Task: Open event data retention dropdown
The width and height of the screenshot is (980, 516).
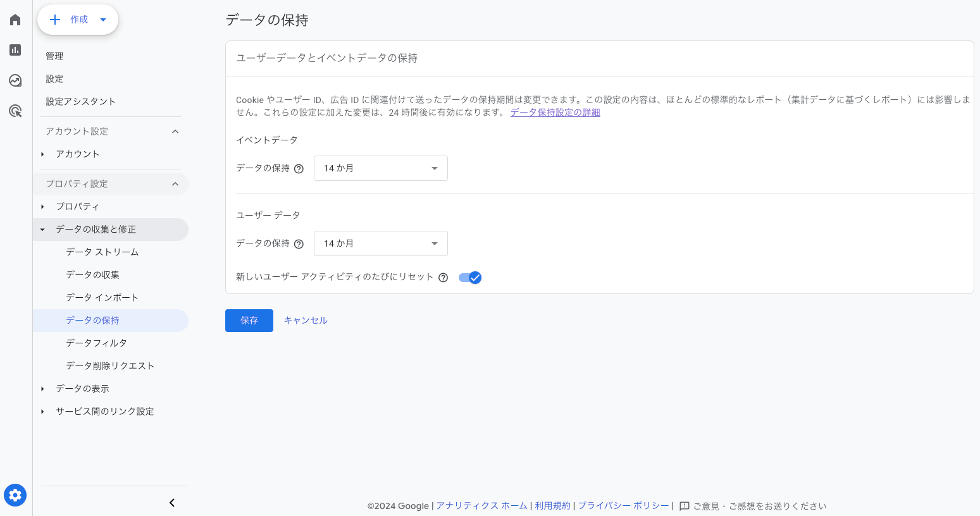Action: point(381,168)
